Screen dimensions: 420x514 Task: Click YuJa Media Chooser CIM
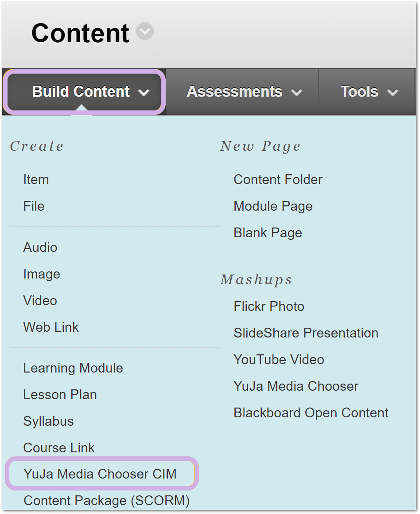coord(100,474)
